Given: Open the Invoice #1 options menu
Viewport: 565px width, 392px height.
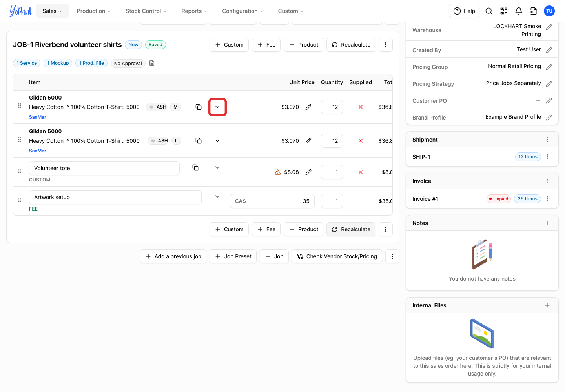Looking at the screenshot, I should coord(547,199).
